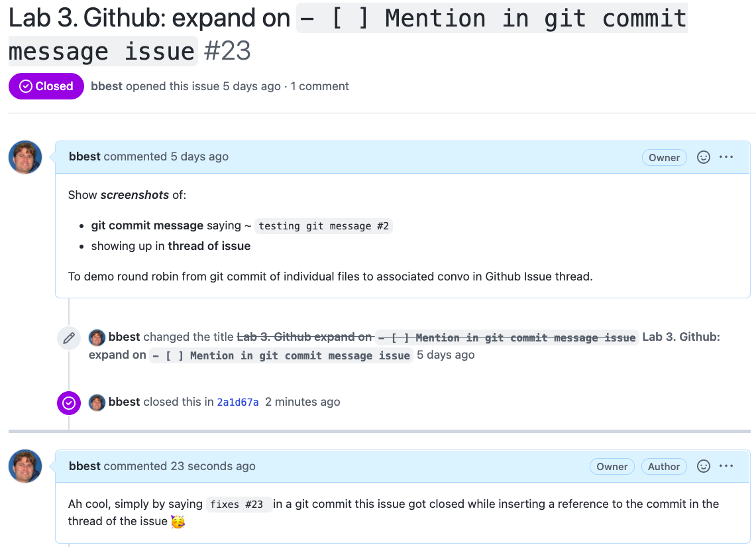
Task: Click Owner badge on latest comment
Action: coord(612,467)
